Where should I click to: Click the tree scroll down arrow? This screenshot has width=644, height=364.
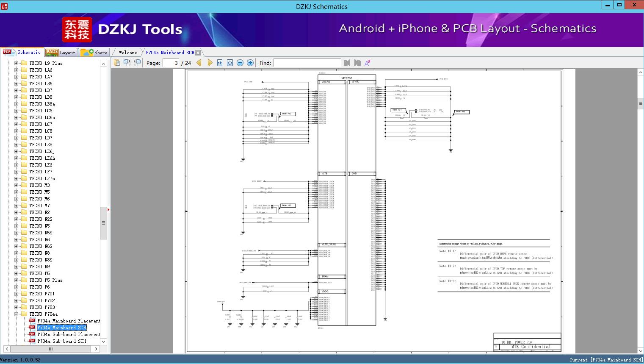[x=103, y=341]
